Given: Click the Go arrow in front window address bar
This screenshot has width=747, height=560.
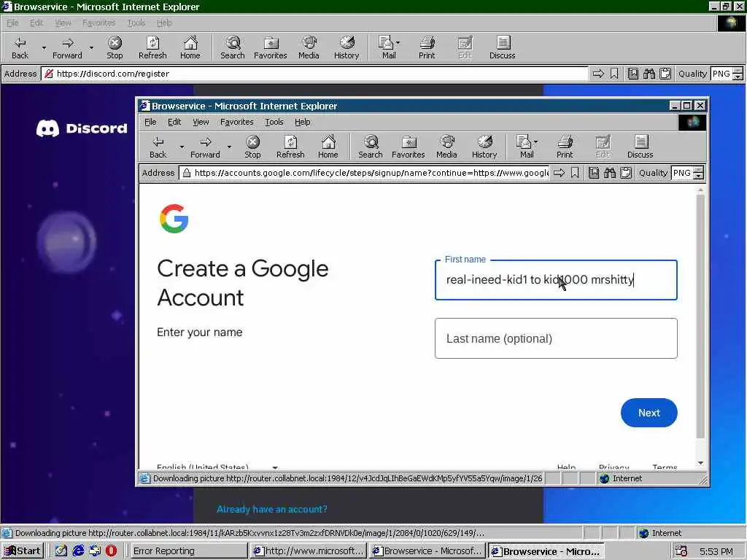Looking at the screenshot, I should pyautogui.click(x=560, y=173).
